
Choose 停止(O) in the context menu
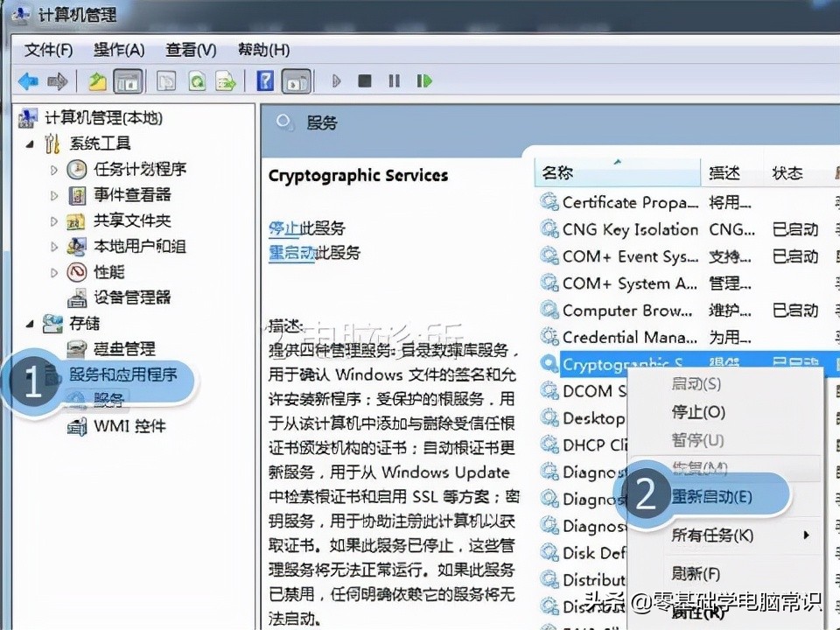tap(697, 411)
